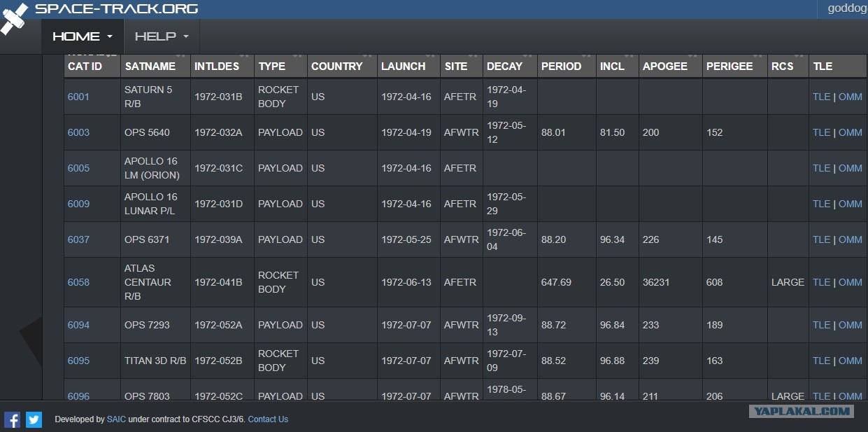Select the apogee value 36231
868x432 pixels.
[656, 282]
